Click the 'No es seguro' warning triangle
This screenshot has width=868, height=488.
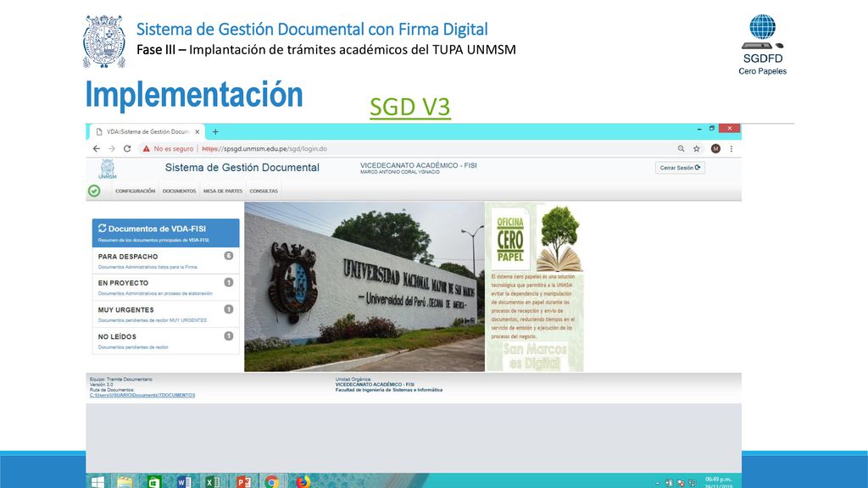click(146, 149)
